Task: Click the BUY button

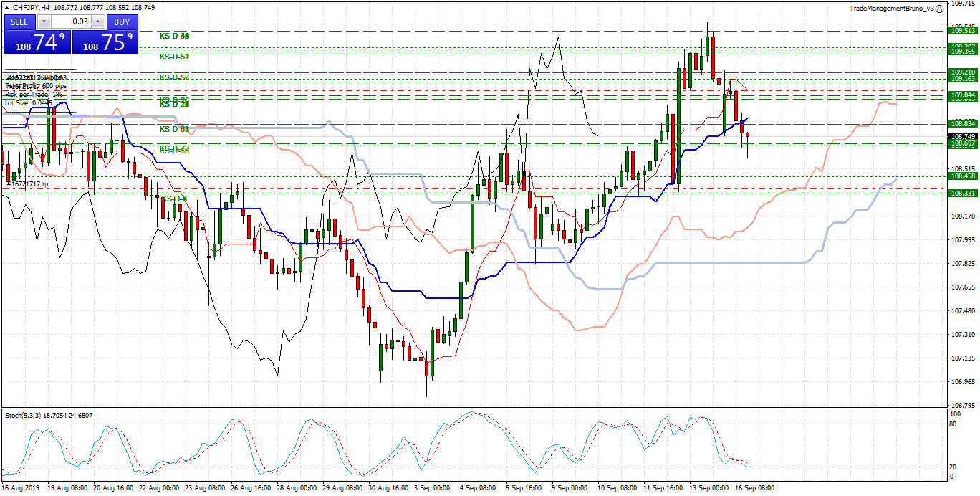Action: tap(122, 22)
